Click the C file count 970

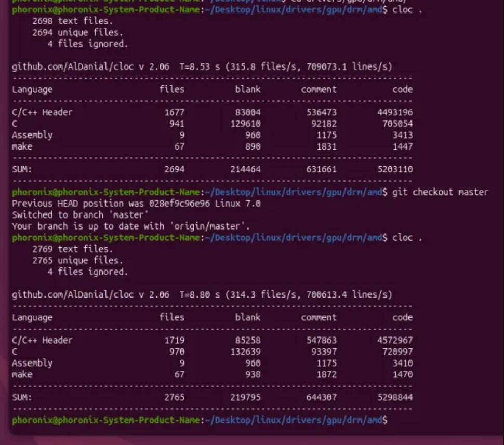pyautogui.click(x=177, y=352)
